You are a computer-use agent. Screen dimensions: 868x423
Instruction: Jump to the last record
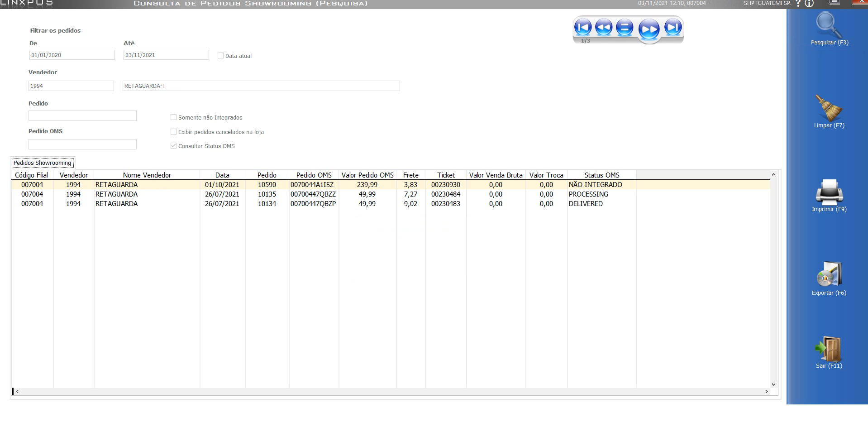pos(673,28)
